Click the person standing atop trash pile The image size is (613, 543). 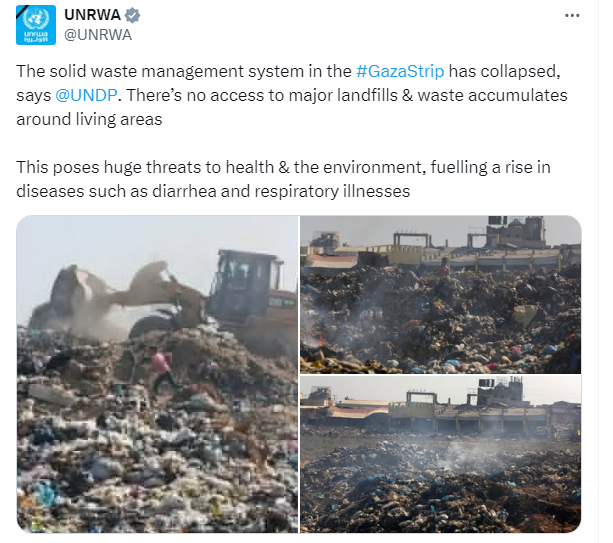pos(442,268)
